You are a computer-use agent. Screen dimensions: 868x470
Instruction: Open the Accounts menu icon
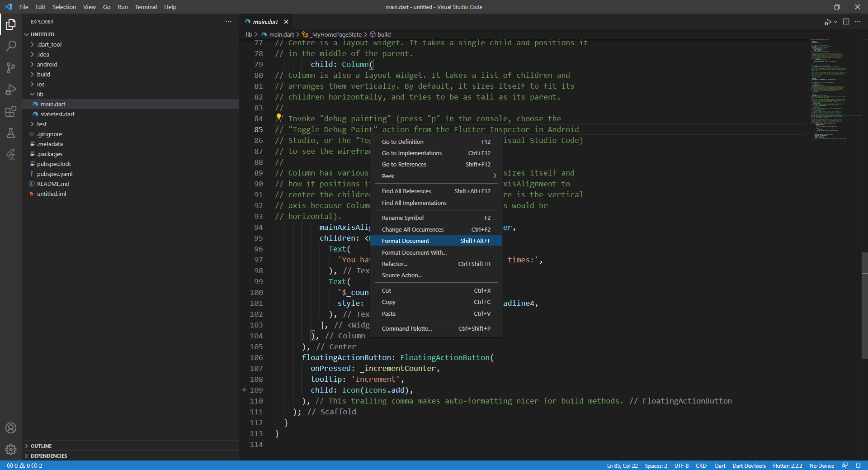click(x=11, y=428)
